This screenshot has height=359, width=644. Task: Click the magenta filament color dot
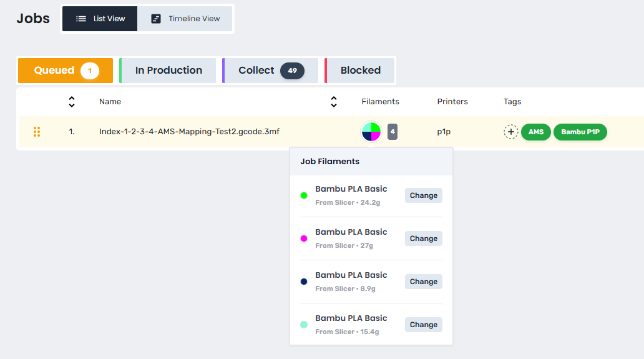pos(304,239)
